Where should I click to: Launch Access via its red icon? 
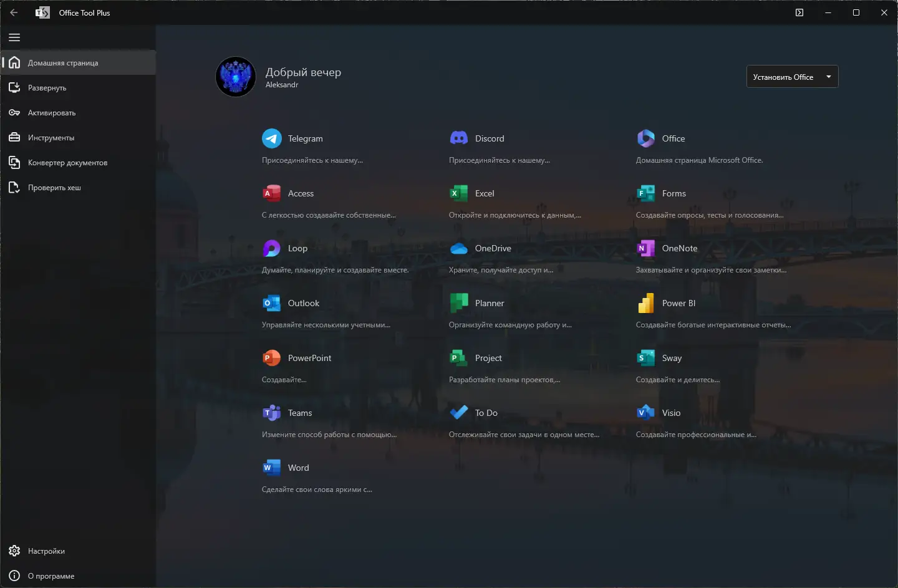(272, 193)
